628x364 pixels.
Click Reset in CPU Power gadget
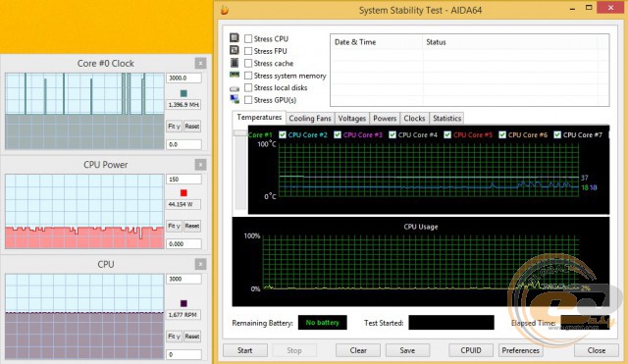coord(192,226)
